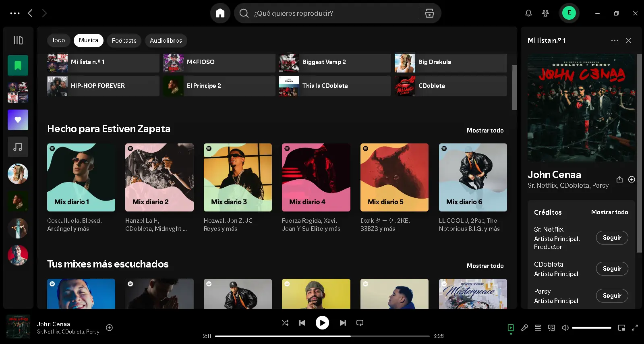Enter full screen mode
Viewport: 644px width, 344px height.
[635, 327]
